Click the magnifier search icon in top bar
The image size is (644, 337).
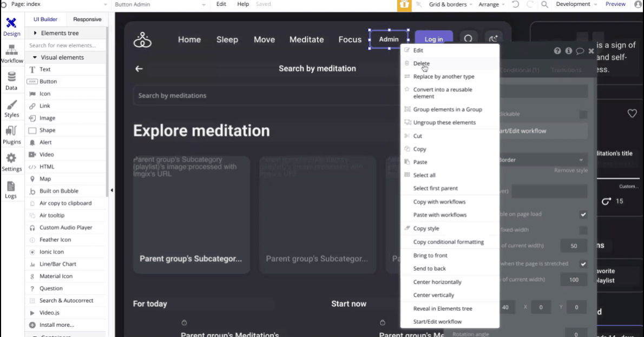tap(544, 4)
